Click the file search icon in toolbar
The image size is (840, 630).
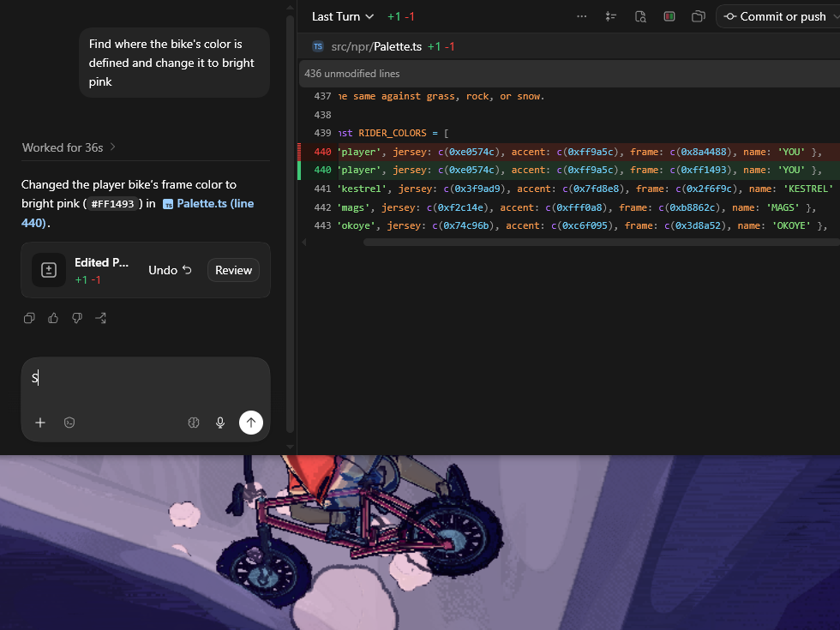[640, 16]
